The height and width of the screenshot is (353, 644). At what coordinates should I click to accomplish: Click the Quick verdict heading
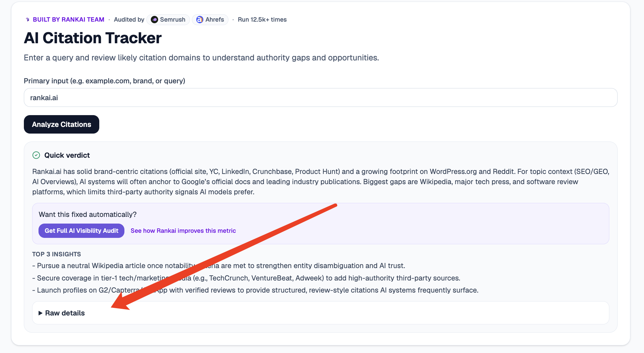67,155
